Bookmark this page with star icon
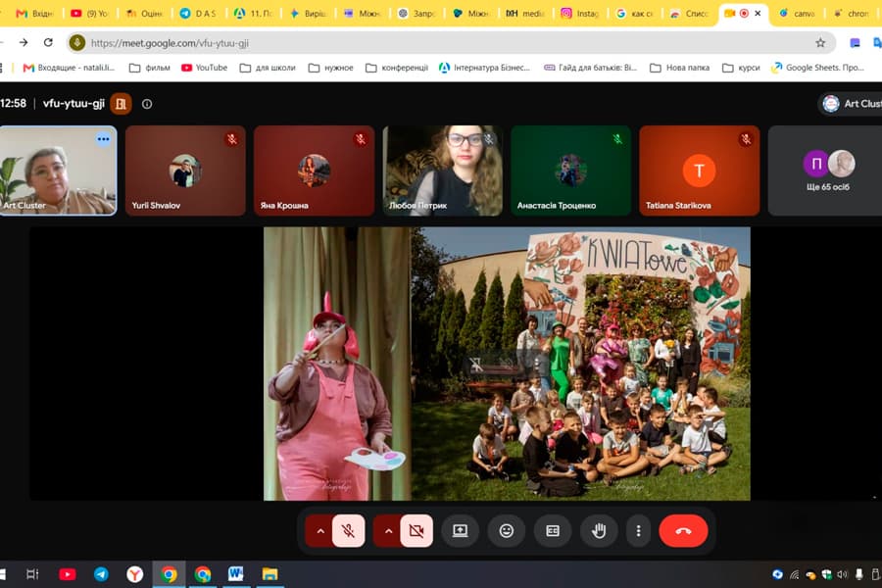Image resolution: width=882 pixels, height=588 pixels. (820, 43)
